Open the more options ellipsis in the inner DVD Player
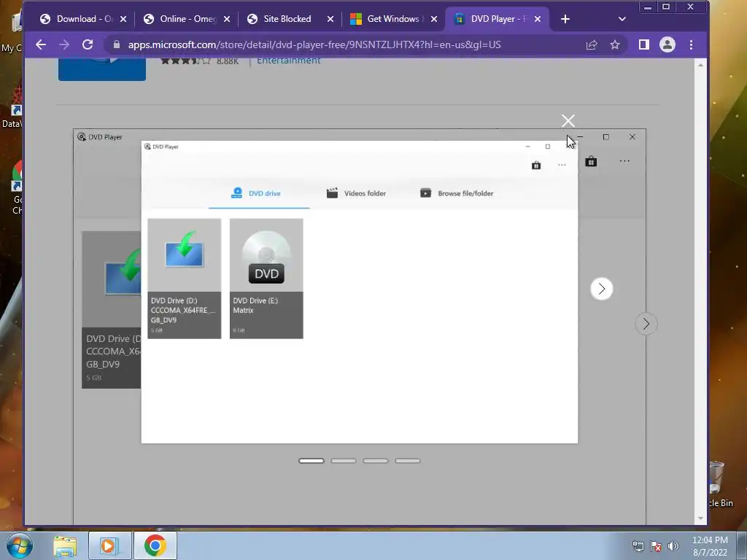The height and width of the screenshot is (560, 747). click(562, 166)
